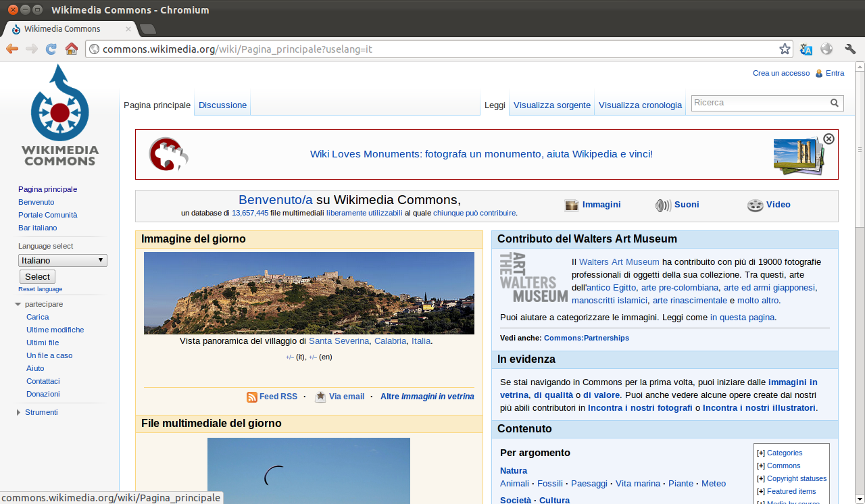The height and width of the screenshot is (504, 865).
Task: Click in the Ricerca search field
Action: click(760, 103)
